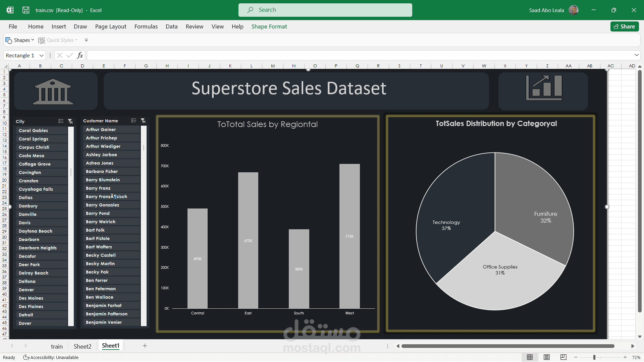Increase zoom with the plus control
This screenshot has height=362, width=644.
click(x=625, y=357)
